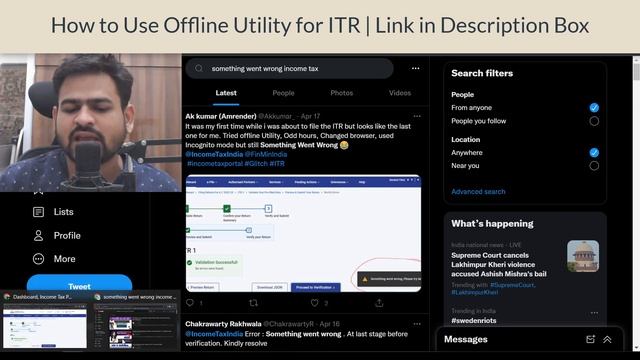The width and height of the screenshot is (640, 360).
Task: Open More options circle icon
Action: [38, 259]
